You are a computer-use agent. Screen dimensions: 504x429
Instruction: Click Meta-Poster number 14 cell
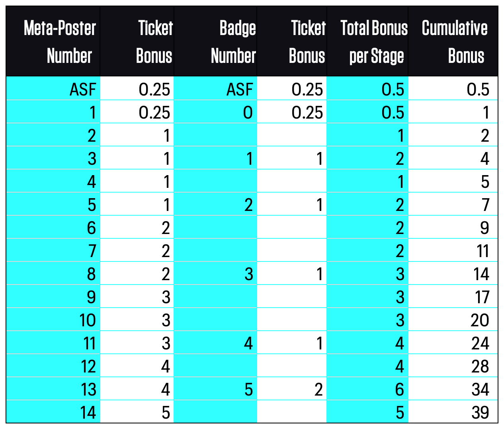[53, 412]
